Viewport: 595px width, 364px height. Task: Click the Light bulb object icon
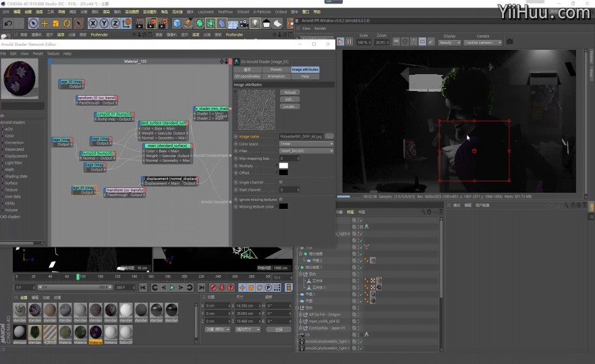[256, 24]
